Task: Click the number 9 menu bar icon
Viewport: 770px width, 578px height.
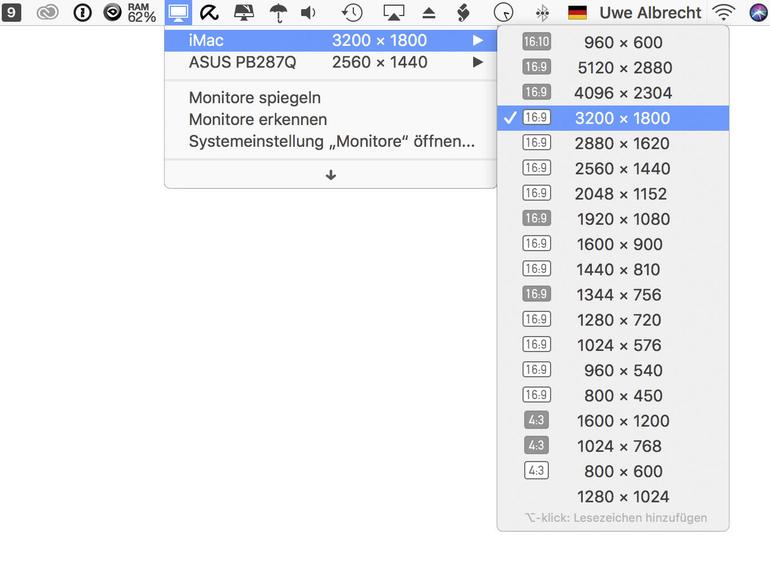Action: click(x=11, y=12)
